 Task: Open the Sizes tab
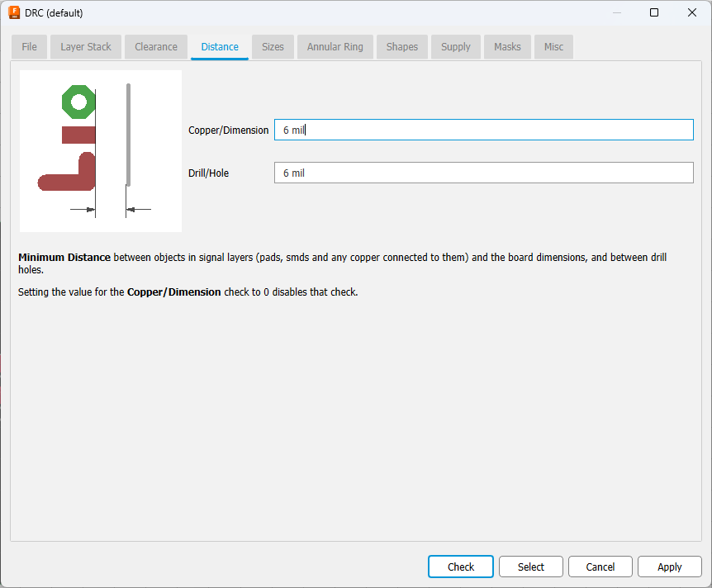click(x=273, y=47)
